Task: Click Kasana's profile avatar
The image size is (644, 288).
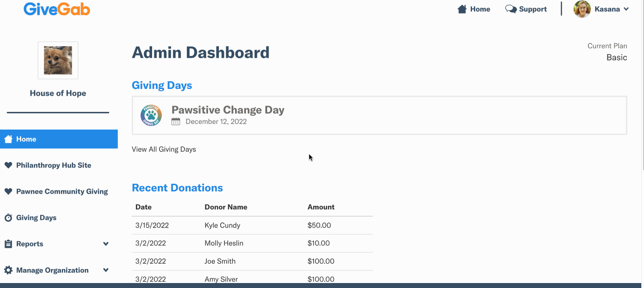Action: (582, 9)
